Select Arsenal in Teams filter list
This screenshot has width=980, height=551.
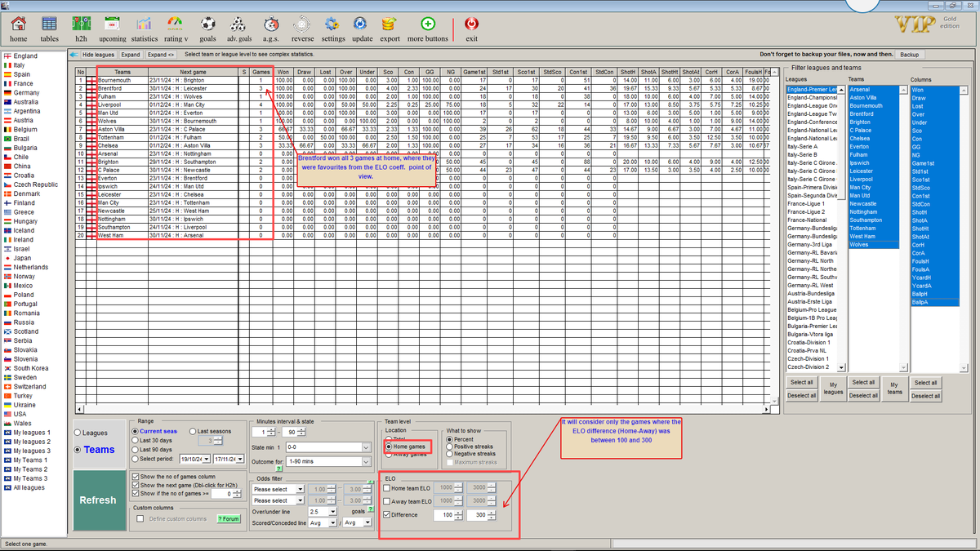(x=875, y=89)
